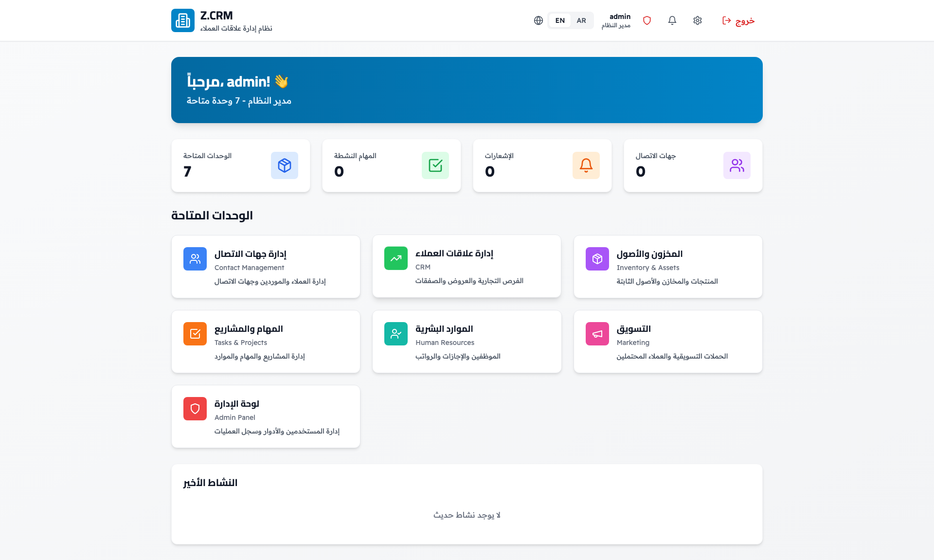
Task: Open the Admin Panel module
Action: coord(266,416)
